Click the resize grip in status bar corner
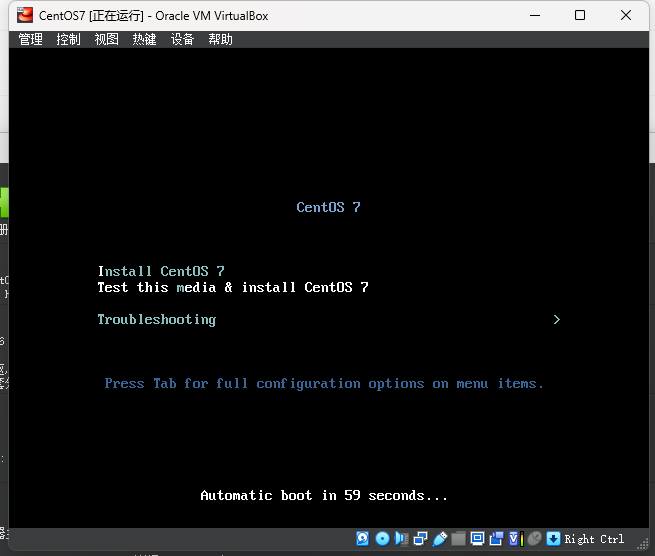The height and width of the screenshot is (556, 655). (642, 544)
